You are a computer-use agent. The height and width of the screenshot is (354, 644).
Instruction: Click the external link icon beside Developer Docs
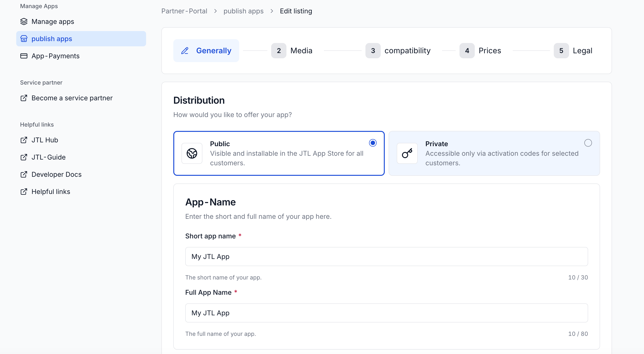tap(24, 174)
